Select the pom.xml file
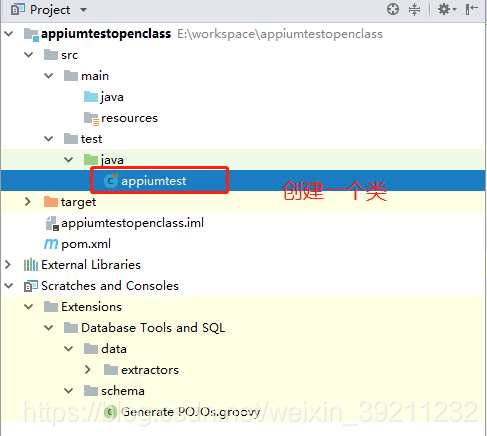This screenshot has height=436, width=487. pyautogui.click(x=86, y=244)
